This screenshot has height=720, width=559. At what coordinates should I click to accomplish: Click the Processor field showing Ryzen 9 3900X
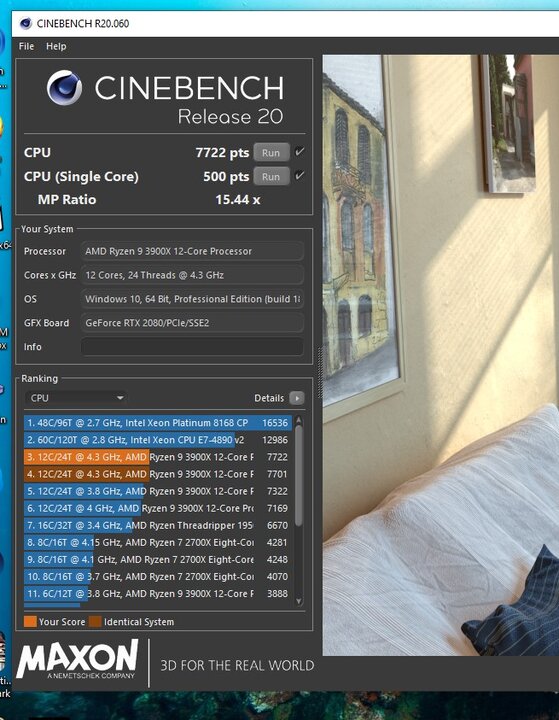click(192, 251)
